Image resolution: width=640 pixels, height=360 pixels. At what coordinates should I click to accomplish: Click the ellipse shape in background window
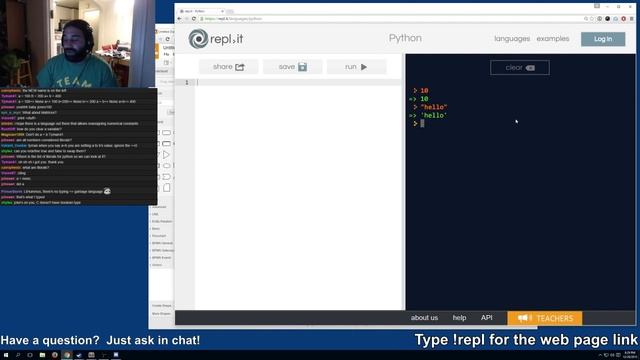click(x=167, y=166)
